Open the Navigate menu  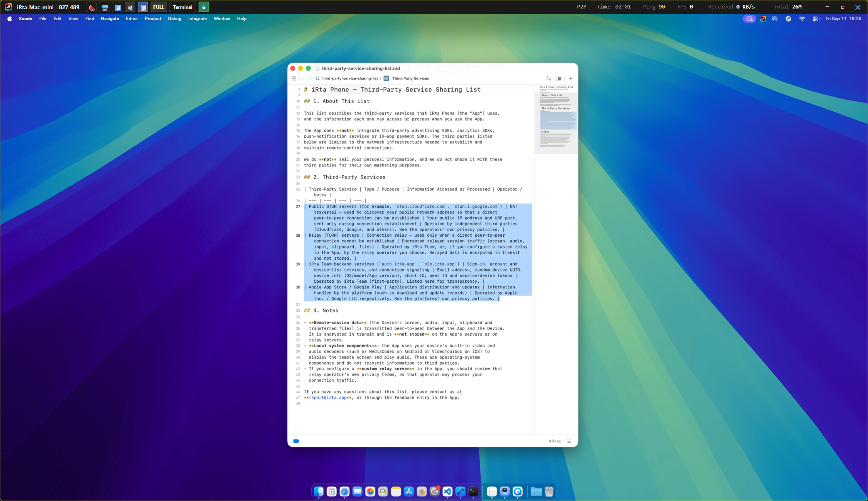pyautogui.click(x=110, y=19)
